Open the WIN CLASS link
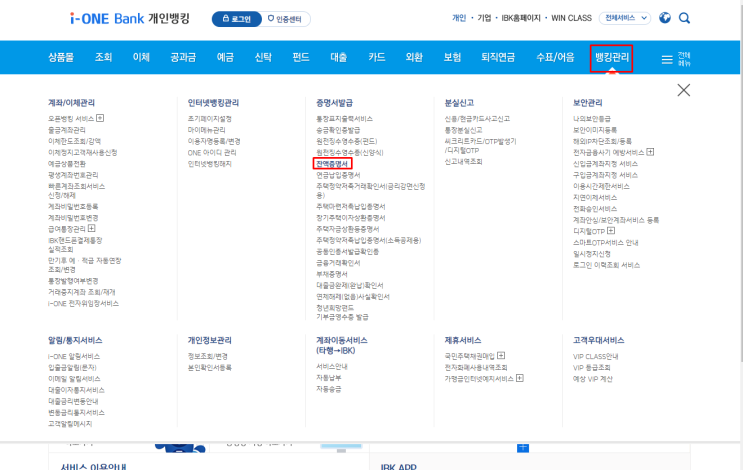This screenshot has height=470, width=743. [x=571, y=18]
